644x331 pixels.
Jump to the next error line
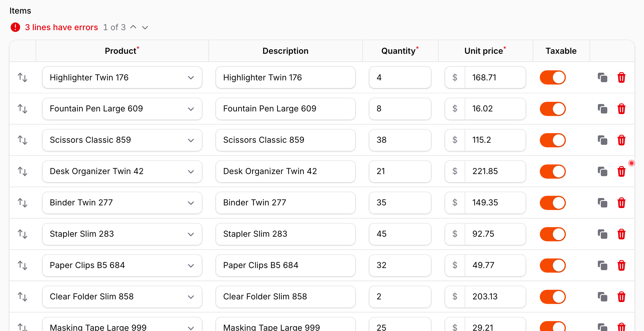click(145, 27)
